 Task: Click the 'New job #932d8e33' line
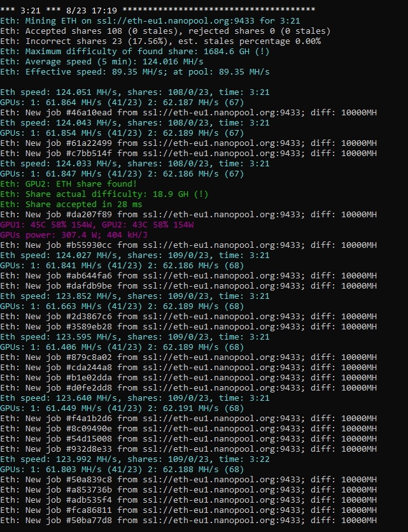click(188, 448)
